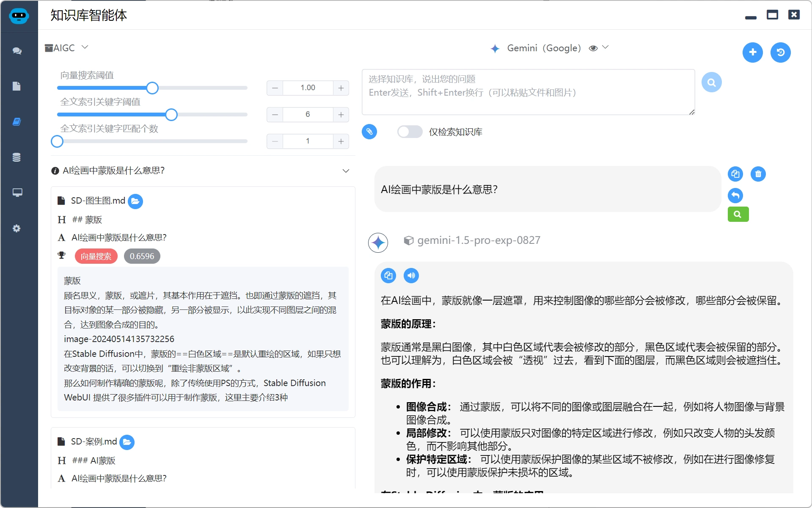
Task: Decrease the vector search threshold 1.00
Action: click(x=275, y=88)
